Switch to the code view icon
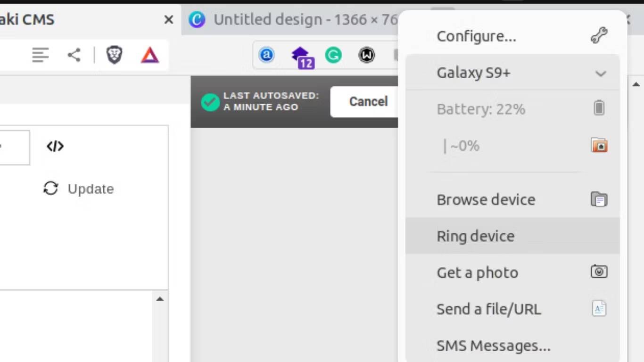The image size is (644, 362). (x=55, y=147)
